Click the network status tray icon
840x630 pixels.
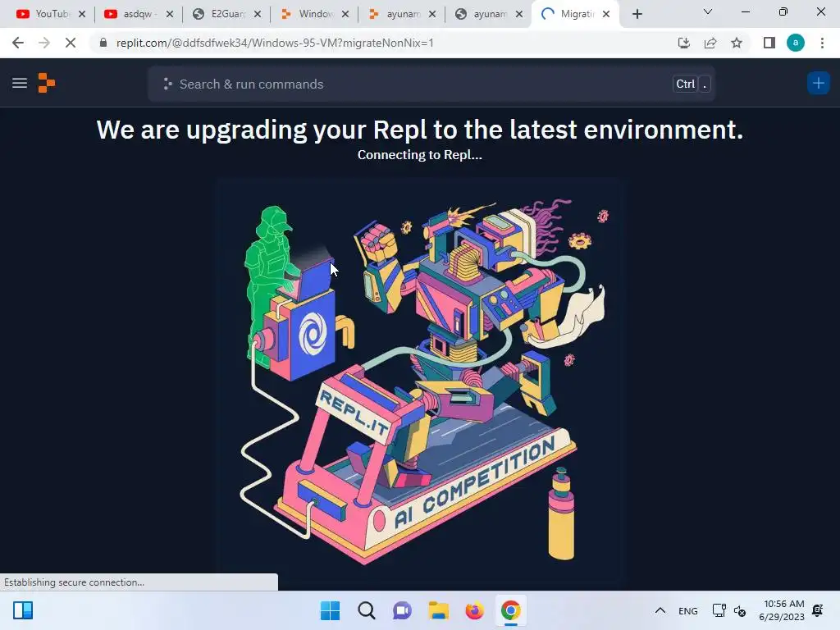pyautogui.click(x=719, y=610)
